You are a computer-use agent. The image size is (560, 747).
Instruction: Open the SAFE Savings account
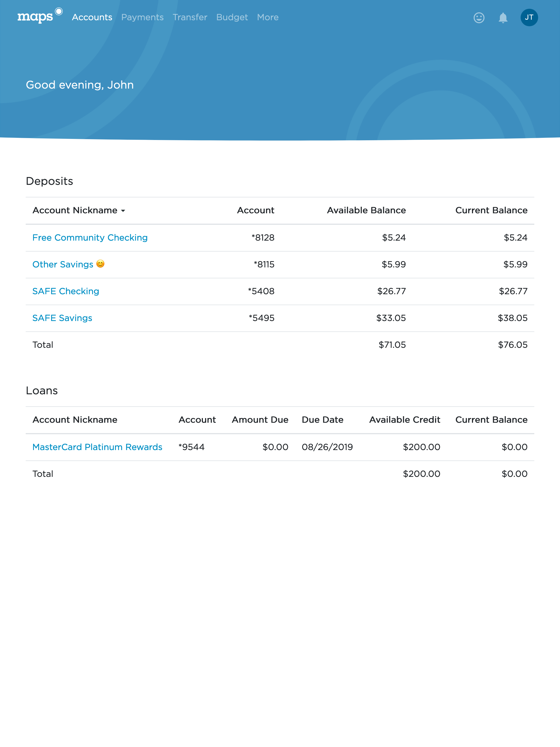tap(62, 318)
